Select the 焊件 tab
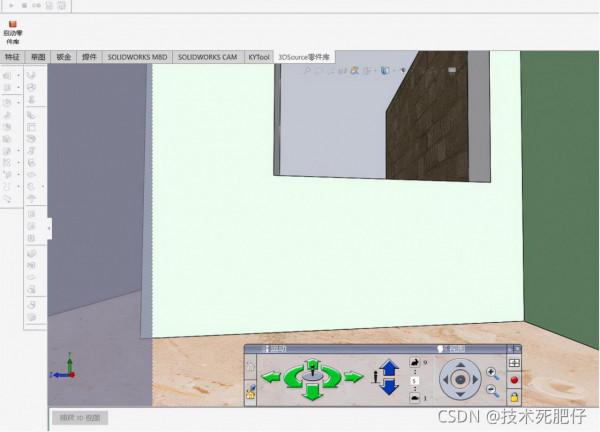 pos(89,57)
